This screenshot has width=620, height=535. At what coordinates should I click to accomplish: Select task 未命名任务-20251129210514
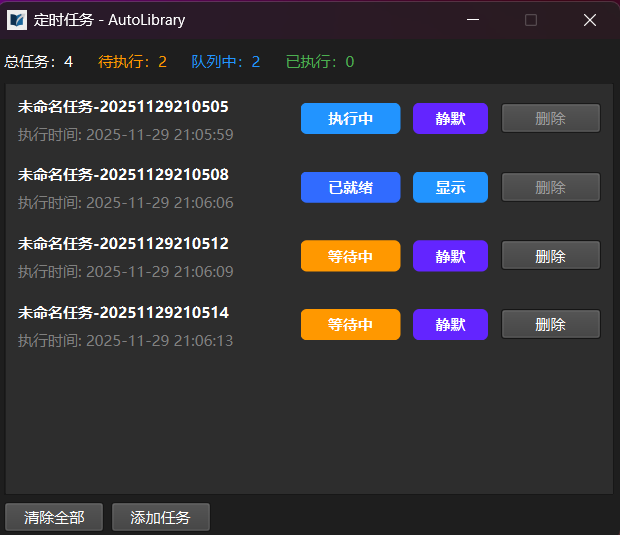click(x=123, y=313)
